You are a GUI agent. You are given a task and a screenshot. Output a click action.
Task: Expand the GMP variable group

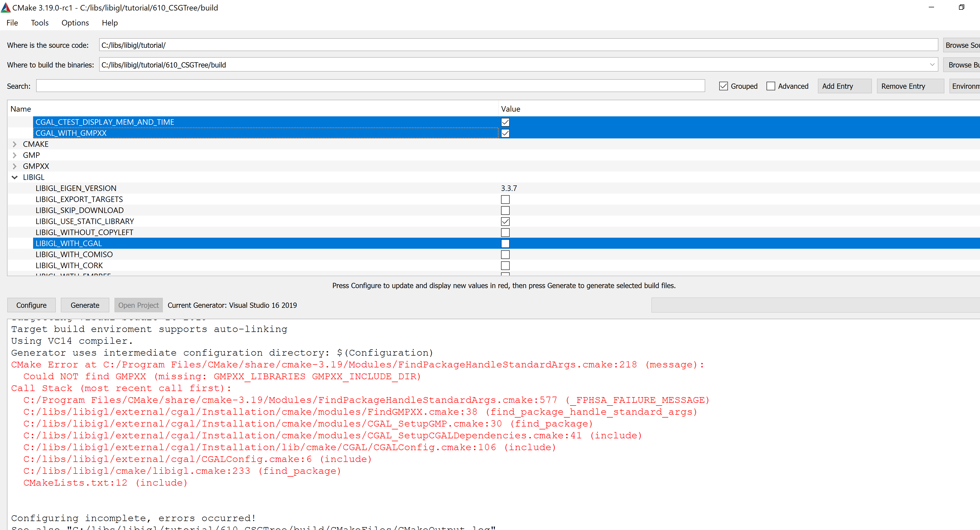click(x=14, y=155)
